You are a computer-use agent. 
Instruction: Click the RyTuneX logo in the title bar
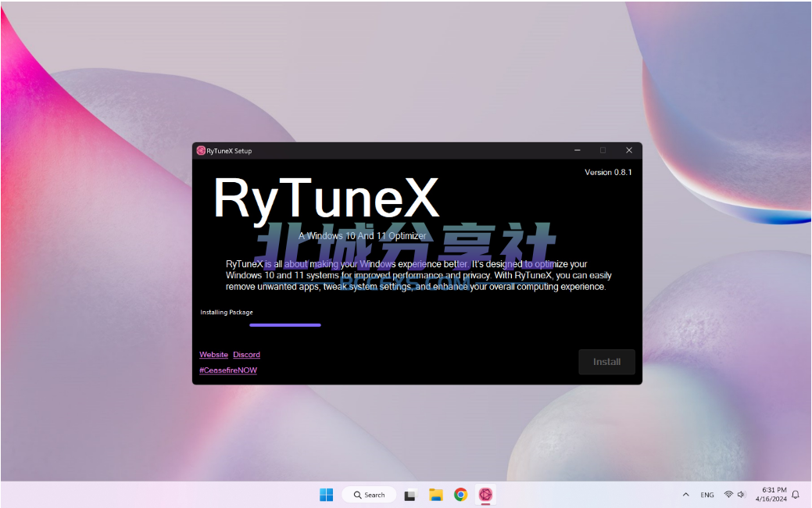click(201, 151)
